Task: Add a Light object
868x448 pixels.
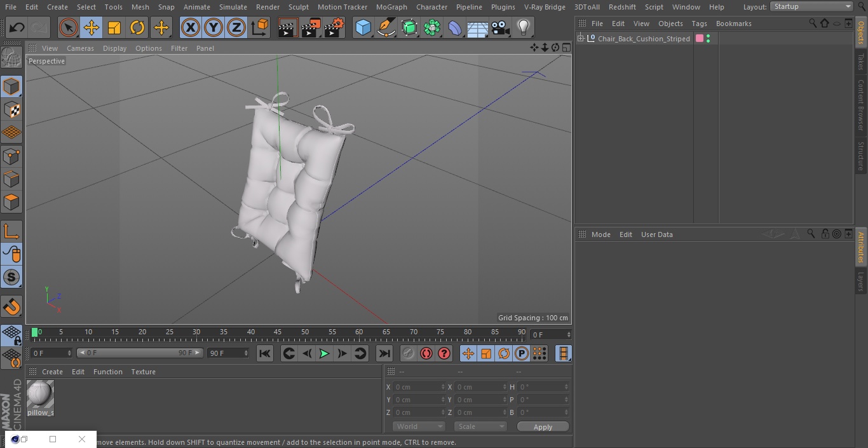Action: point(524,27)
